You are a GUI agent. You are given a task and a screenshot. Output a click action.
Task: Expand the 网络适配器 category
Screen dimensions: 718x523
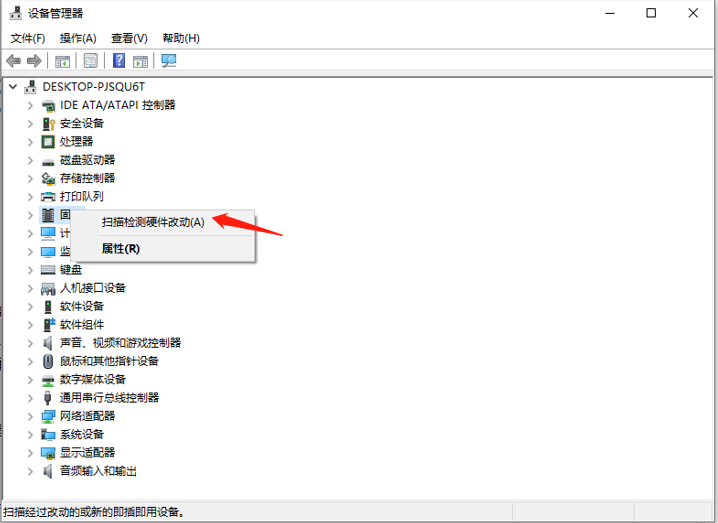(30, 416)
